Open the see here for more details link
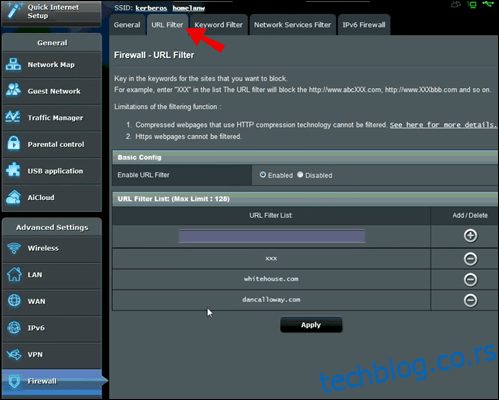The width and height of the screenshot is (499, 400). click(x=443, y=125)
